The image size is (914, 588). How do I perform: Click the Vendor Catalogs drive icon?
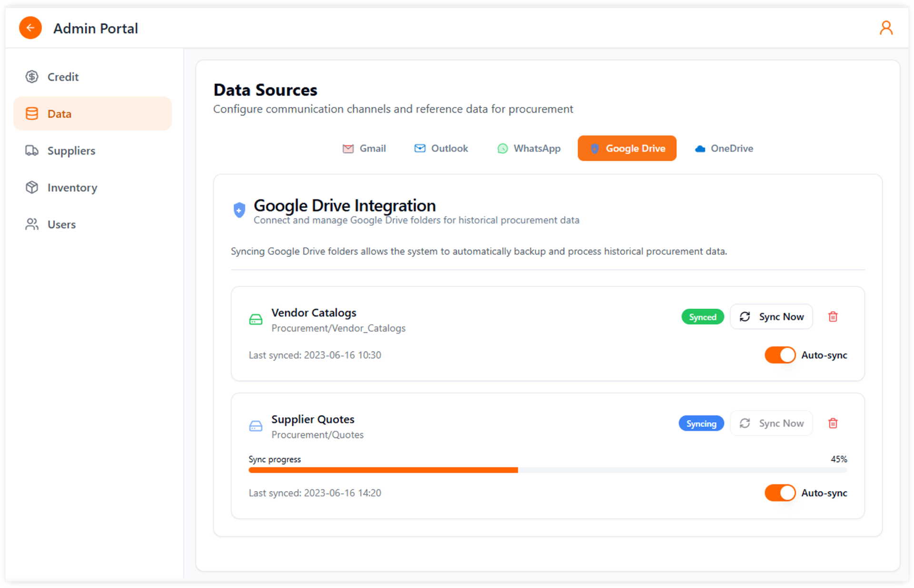click(x=256, y=320)
